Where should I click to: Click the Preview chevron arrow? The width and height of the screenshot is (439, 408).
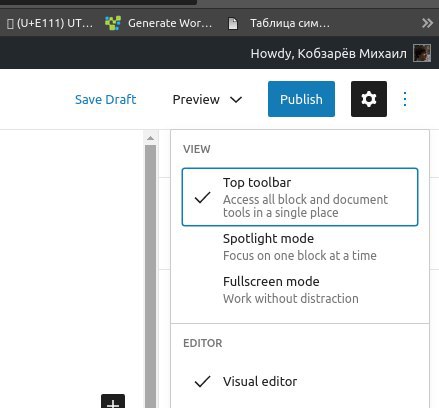point(236,99)
